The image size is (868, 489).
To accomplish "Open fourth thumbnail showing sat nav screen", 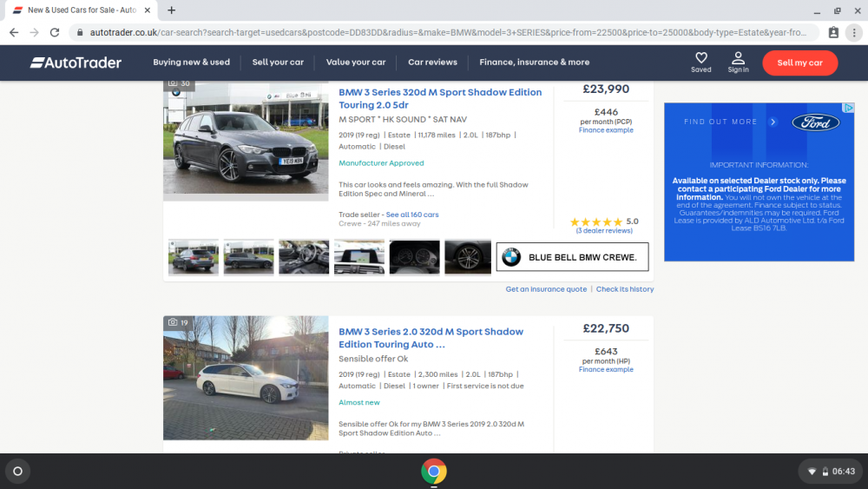I will [x=359, y=257].
